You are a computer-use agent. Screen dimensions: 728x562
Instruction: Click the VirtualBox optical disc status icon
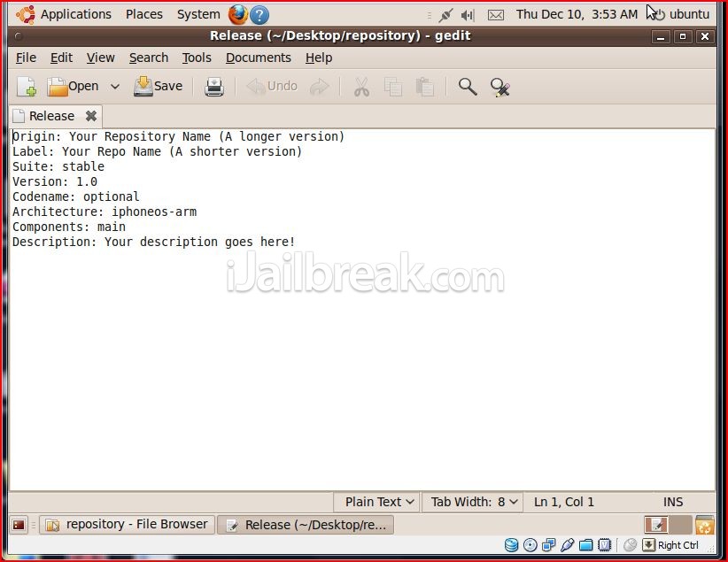click(530, 545)
